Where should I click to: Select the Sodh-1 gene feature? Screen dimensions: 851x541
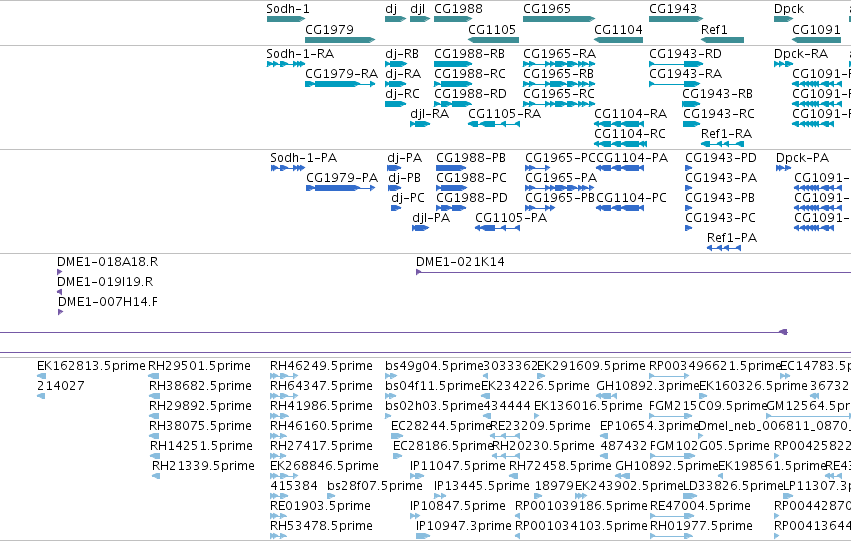coord(286,19)
